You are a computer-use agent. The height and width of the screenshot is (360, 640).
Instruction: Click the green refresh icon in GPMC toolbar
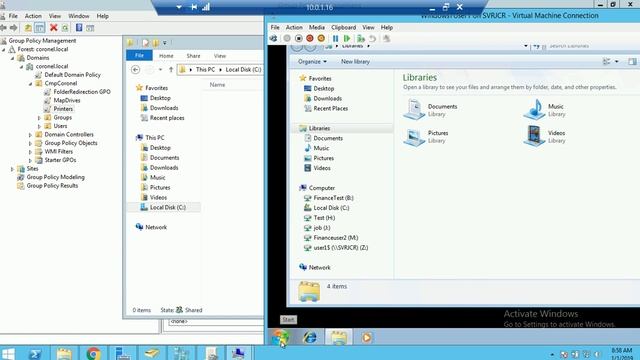pos(65,28)
